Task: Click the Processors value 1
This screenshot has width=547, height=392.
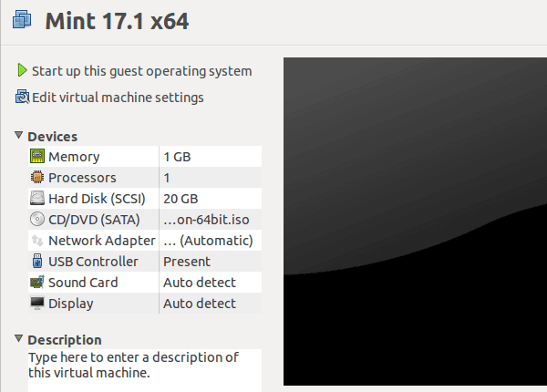Action: point(167,178)
